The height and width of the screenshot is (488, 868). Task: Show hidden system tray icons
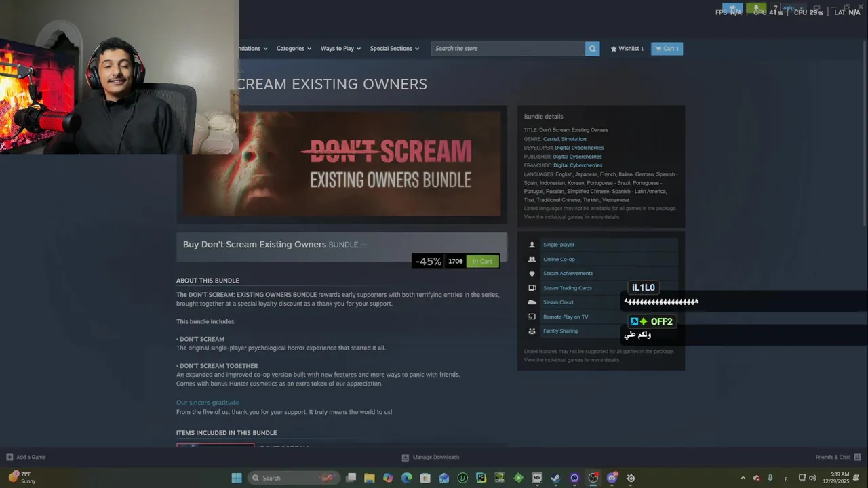743,478
